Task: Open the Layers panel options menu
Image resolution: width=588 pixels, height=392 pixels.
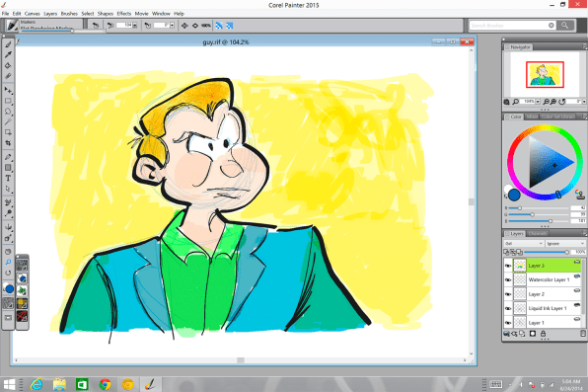Action: (585, 234)
